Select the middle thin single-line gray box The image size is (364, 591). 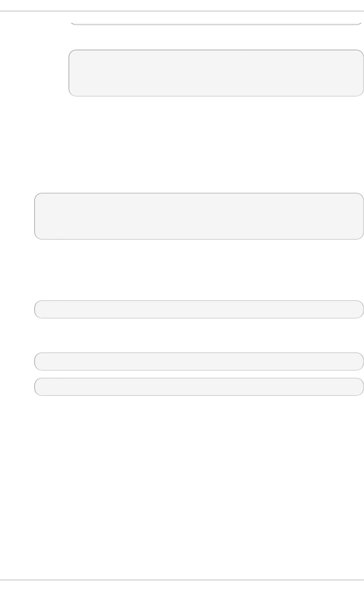[x=199, y=361]
